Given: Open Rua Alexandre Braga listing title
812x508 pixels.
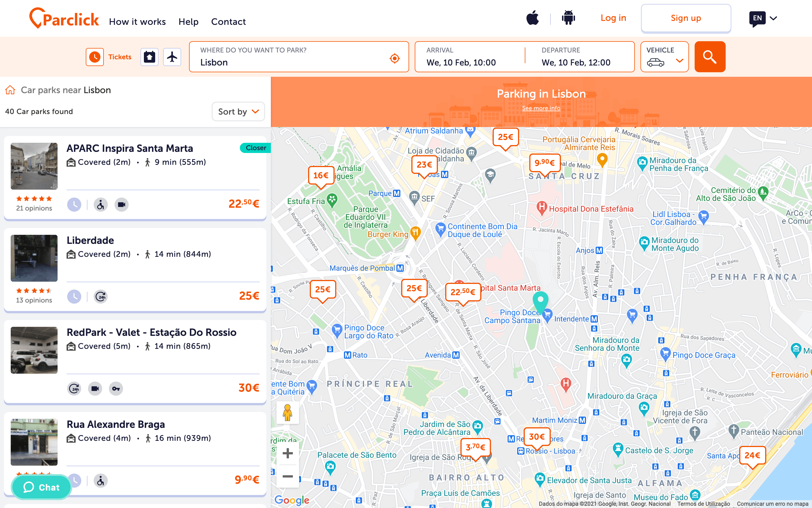Looking at the screenshot, I should (116, 425).
